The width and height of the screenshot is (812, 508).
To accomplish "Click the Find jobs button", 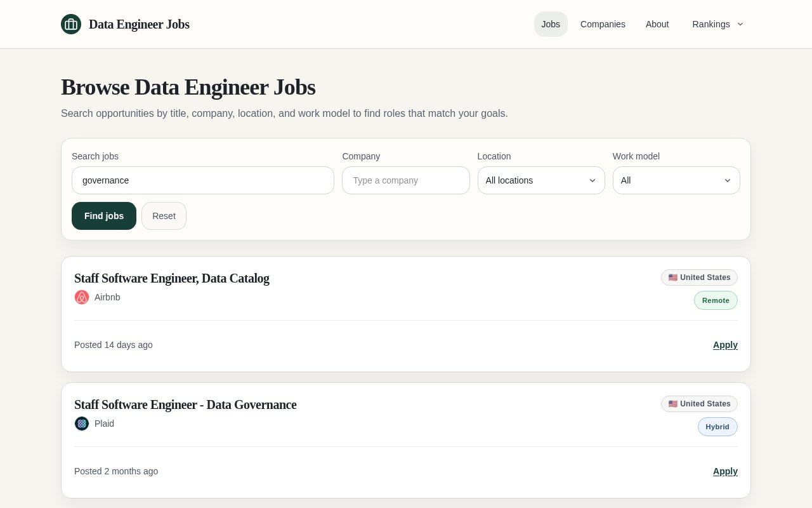I will pyautogui.click(x=104, y=216).
